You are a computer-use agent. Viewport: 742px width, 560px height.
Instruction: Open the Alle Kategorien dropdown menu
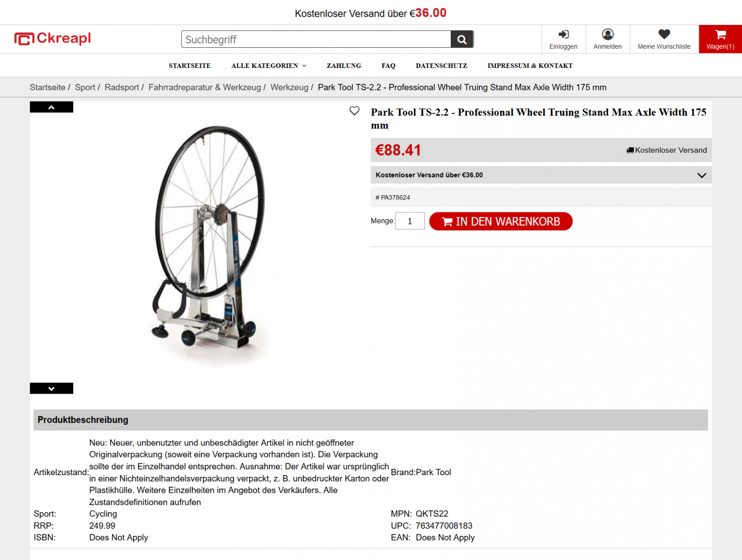pyautogui.click(x=269, y=66)
